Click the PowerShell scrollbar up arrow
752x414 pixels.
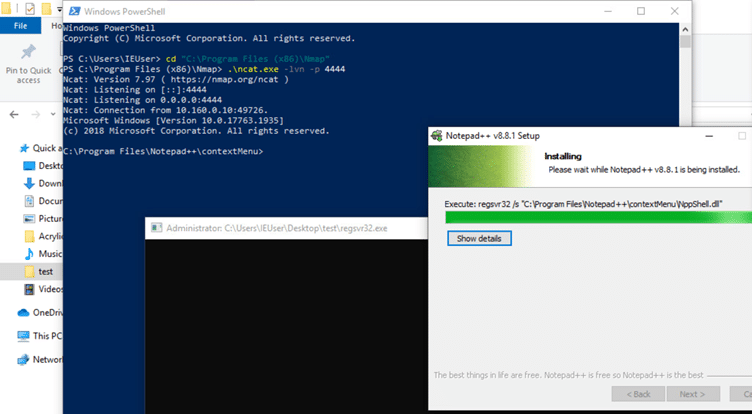coord(685,29)
